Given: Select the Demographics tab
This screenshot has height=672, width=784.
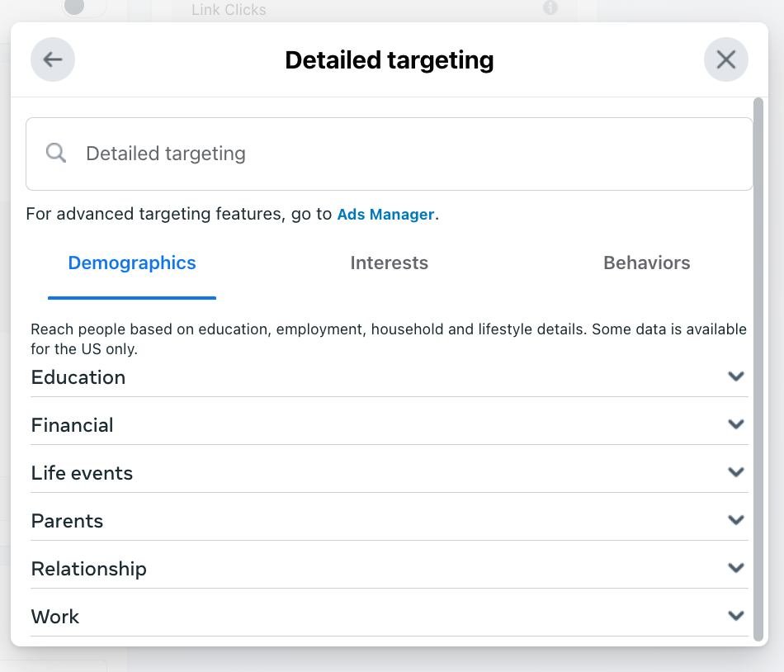Looking at the screenshot, I should (131, 263).
